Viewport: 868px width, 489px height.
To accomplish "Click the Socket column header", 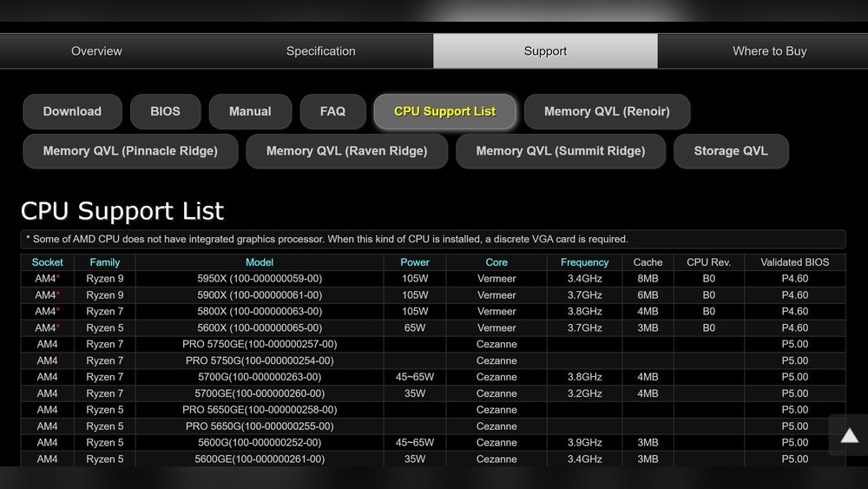I will (47, 262).
